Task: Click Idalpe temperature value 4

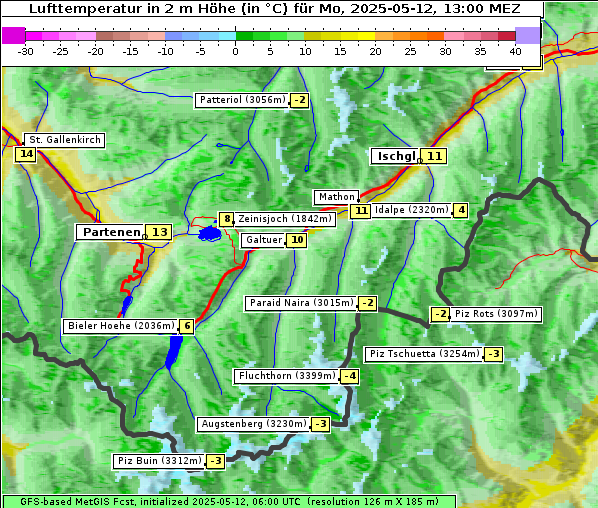Action: coord(461,210)
